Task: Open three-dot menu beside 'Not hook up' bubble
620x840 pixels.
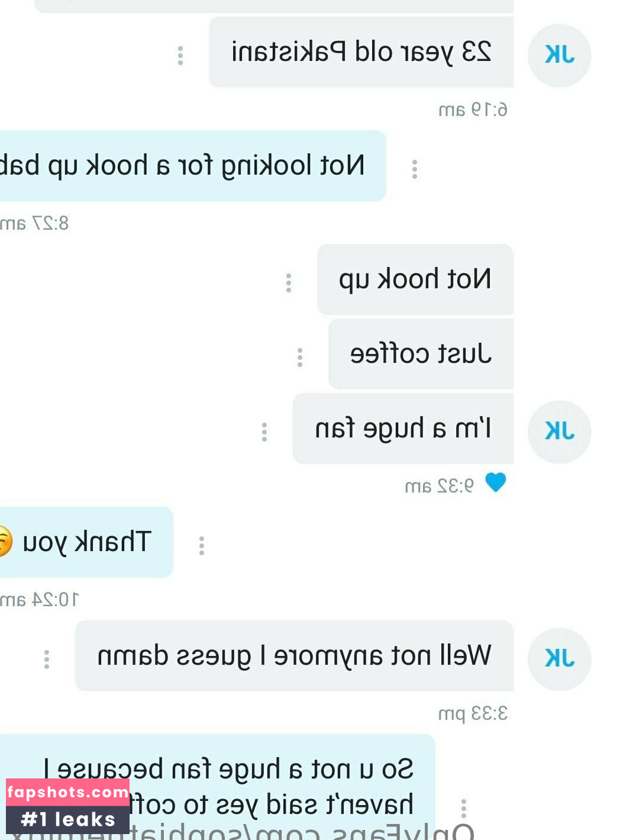Action: coord(289,283)
